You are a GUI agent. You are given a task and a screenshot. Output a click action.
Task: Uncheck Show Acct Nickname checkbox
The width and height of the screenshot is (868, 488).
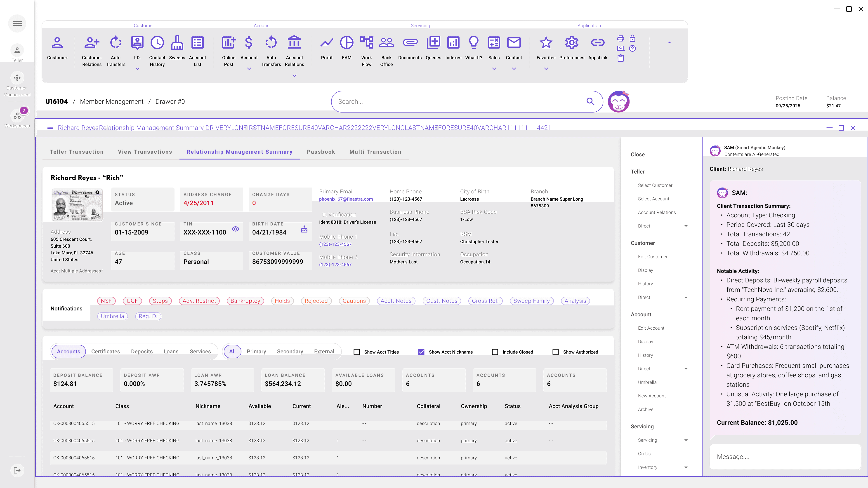[x=421, y=352]
